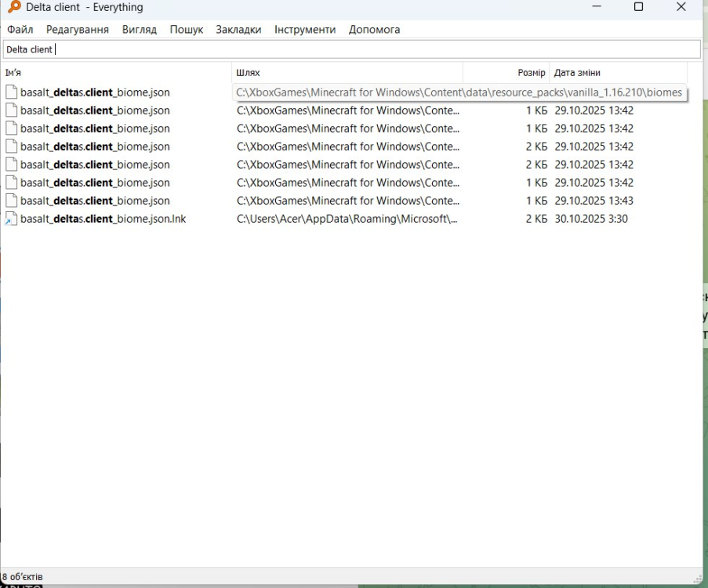Viewport: 708px width, 588px height.
Task: Click the search field containing Delta client
Action: click(352, 49)
